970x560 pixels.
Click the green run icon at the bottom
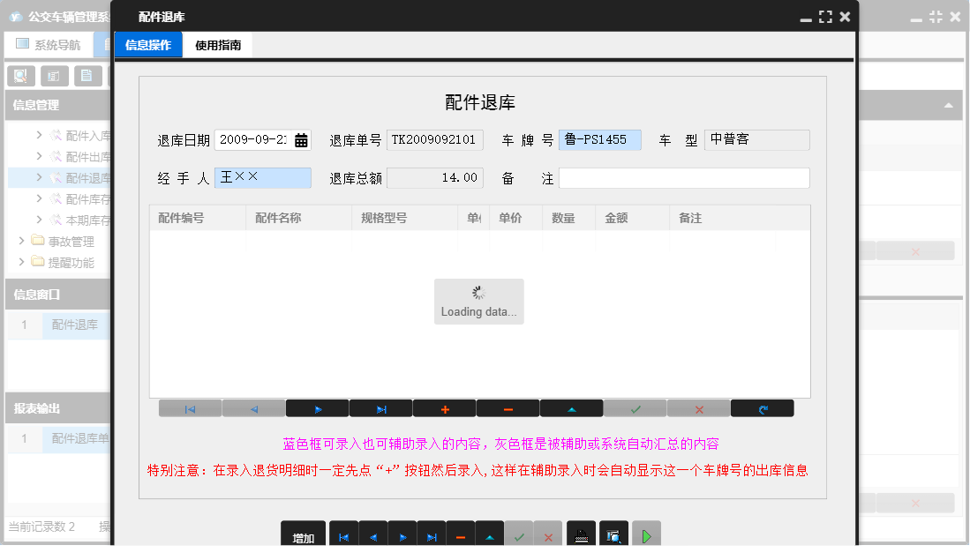tap(645, 533)
